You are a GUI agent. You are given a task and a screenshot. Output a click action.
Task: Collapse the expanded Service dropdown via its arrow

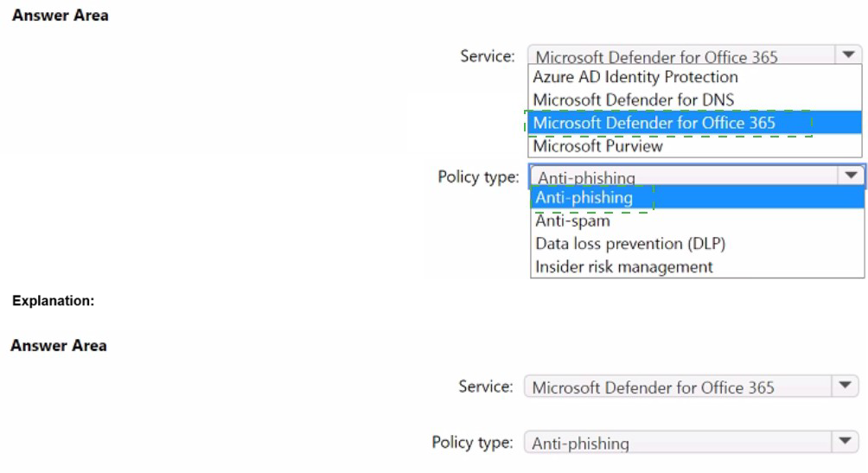click(x=846, y=55)
